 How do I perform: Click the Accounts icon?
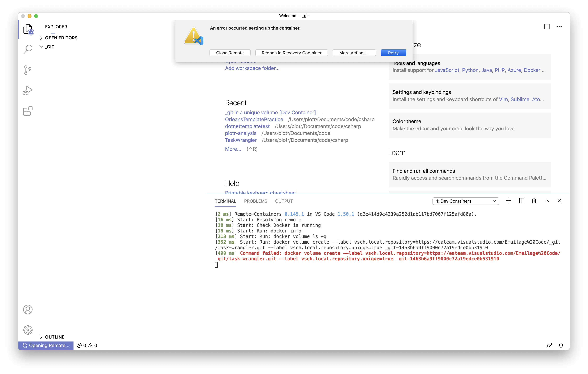coord(28,309)
